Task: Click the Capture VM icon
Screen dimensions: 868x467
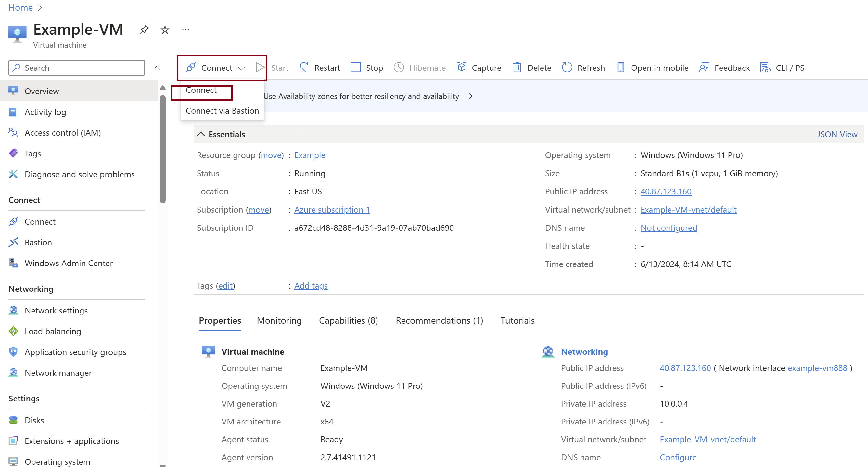Action: tap(461, 67)
